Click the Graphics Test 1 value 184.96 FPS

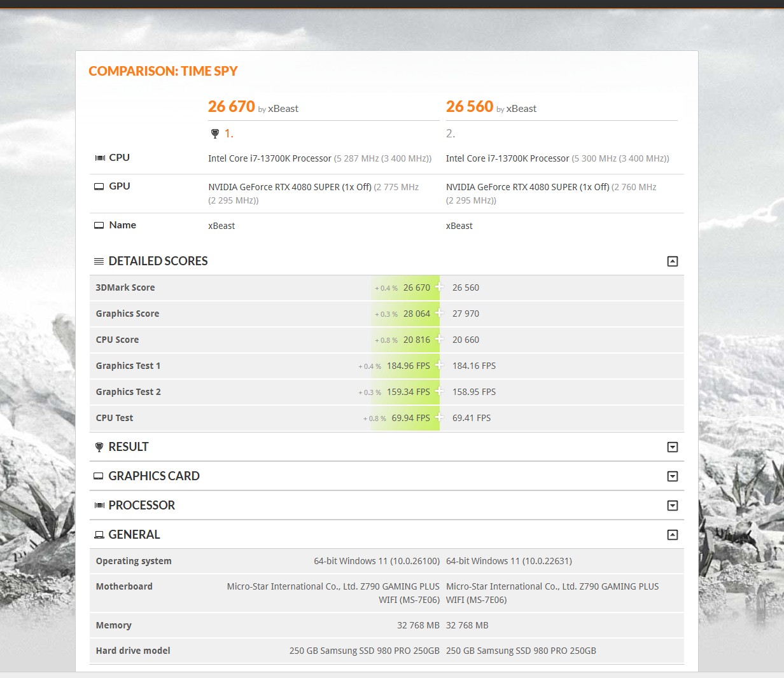409,366
